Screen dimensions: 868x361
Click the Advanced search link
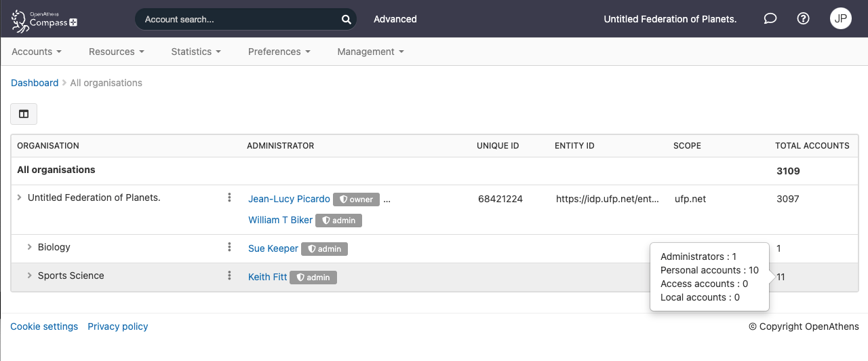point(395,19)
